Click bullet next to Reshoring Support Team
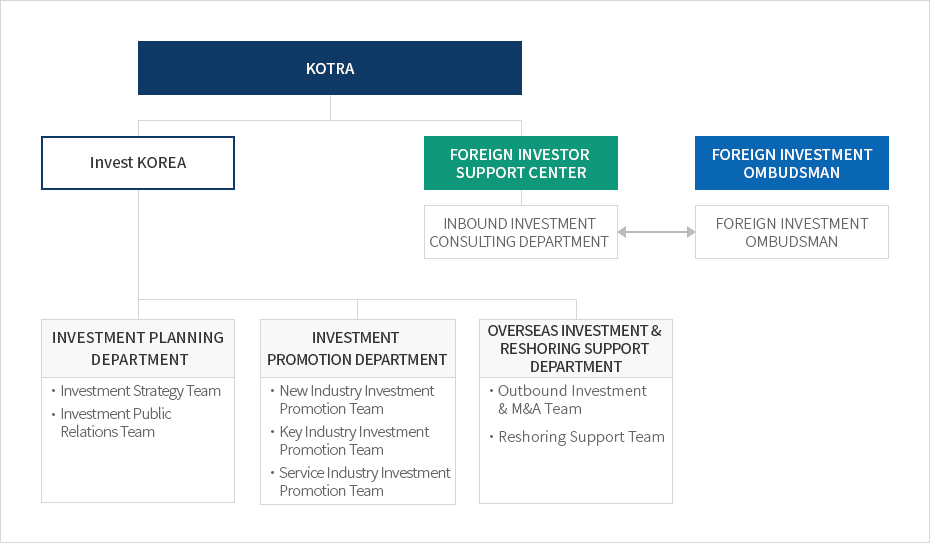This screenshot has width=930, height=543. (490, 437)
